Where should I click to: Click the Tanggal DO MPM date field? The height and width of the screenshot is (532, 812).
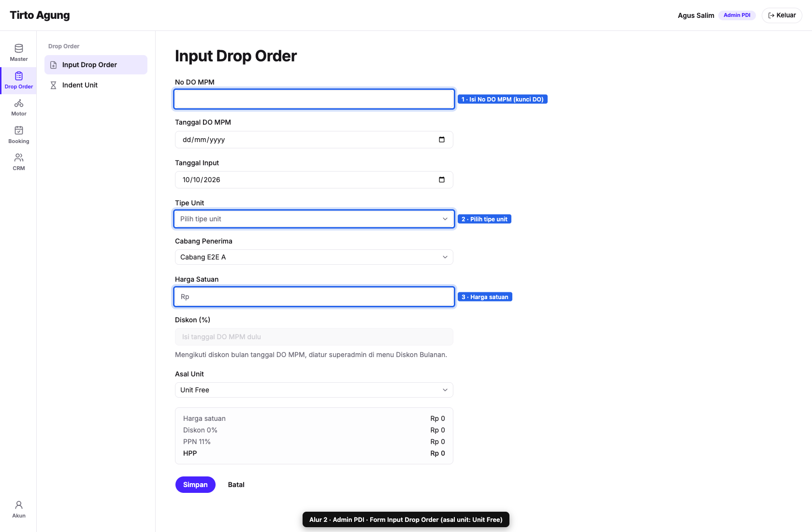(x=314, y=140)
